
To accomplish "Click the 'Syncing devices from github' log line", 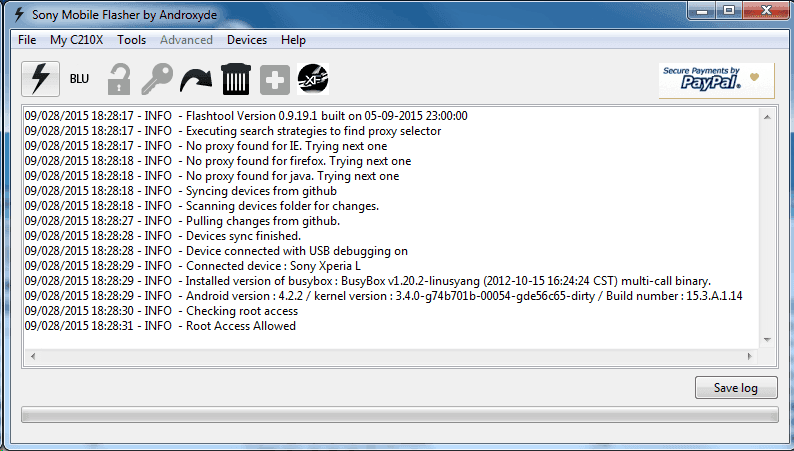I will click(181, 191).
